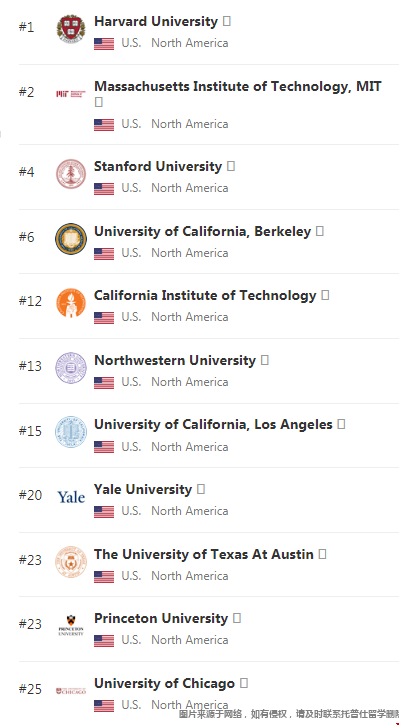Click the MIT logo icon
The image size is (399, 725).
(71, 94)
